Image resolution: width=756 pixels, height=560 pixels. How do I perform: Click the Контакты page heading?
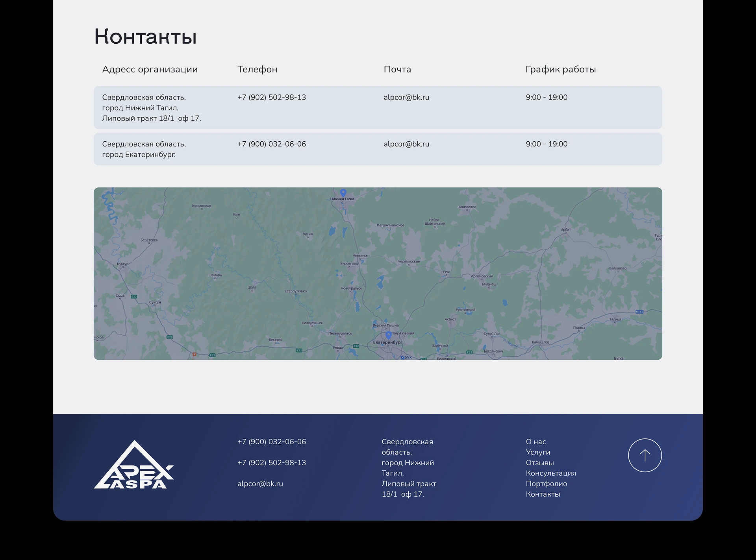click(x=145, y=37)
